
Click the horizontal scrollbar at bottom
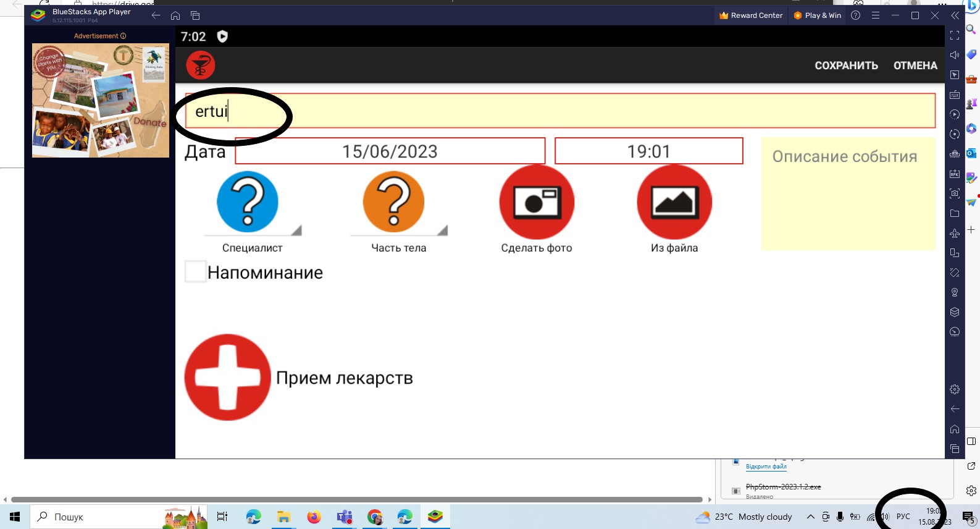(356, 499)
